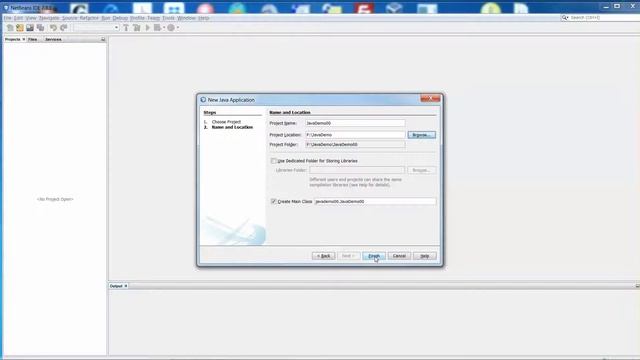Viewport: 640px width, 360px height.
Task: Uncheck the Create Main Class checkbox
Action: pyautogui.click(x=273, y=201)
